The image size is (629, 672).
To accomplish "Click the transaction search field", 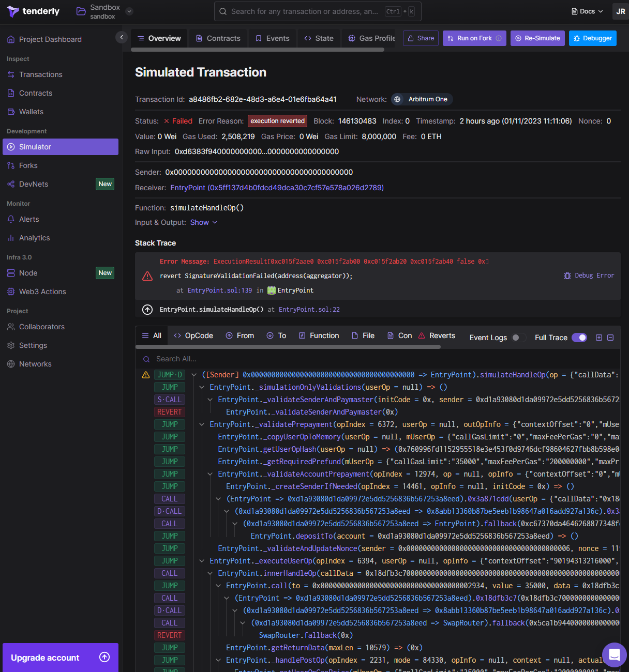I will (318, 11).
